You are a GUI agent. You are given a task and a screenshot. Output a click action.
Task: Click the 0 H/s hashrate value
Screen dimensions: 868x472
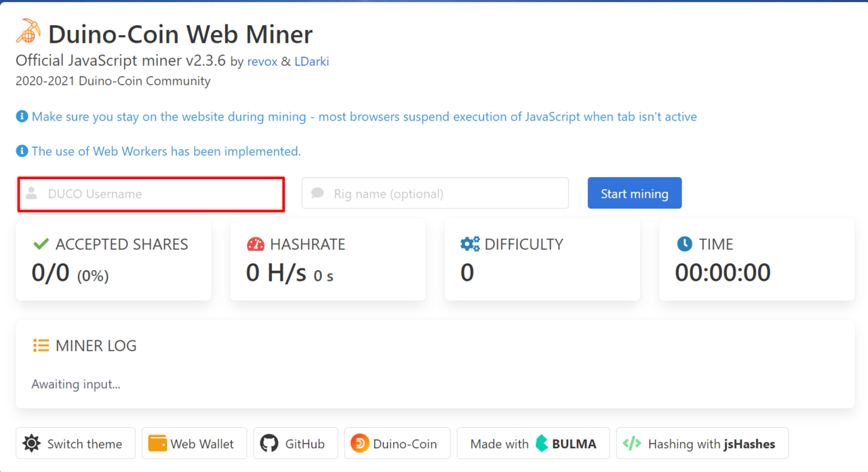[276, 273]
